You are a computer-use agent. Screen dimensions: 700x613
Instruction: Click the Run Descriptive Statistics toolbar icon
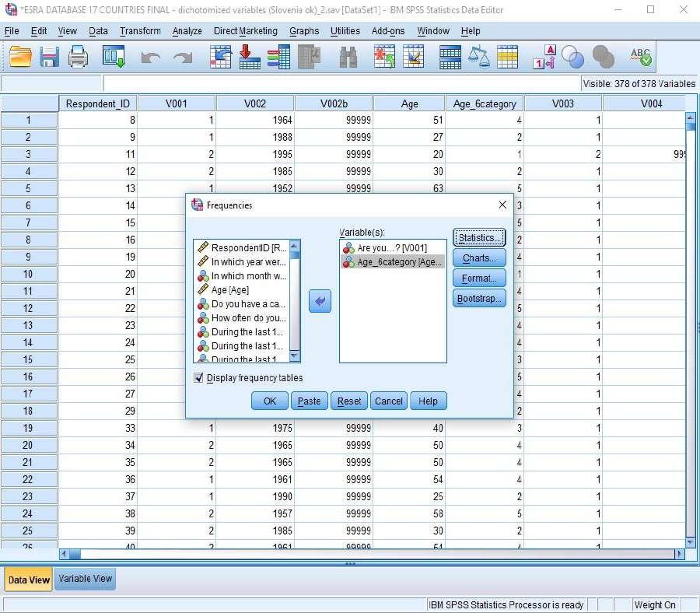pos(310,57)
